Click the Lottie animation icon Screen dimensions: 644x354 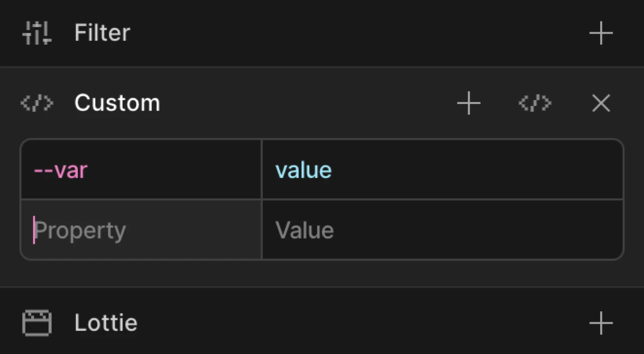click(36, 323)
